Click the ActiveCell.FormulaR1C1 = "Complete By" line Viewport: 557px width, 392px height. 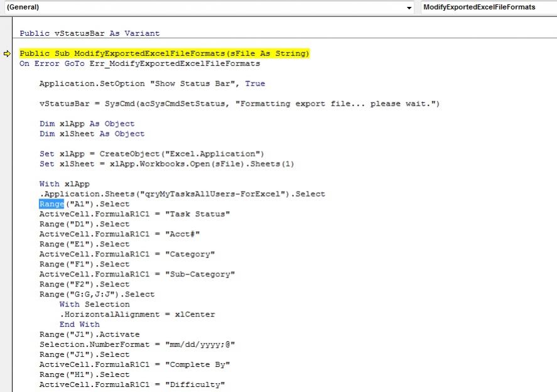tap(134, 364)
